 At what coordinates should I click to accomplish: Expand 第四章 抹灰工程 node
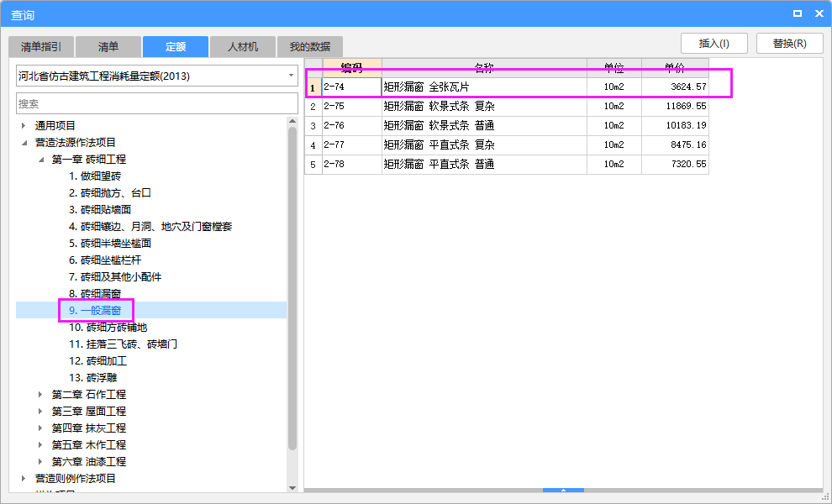click(x=40, y=428)
